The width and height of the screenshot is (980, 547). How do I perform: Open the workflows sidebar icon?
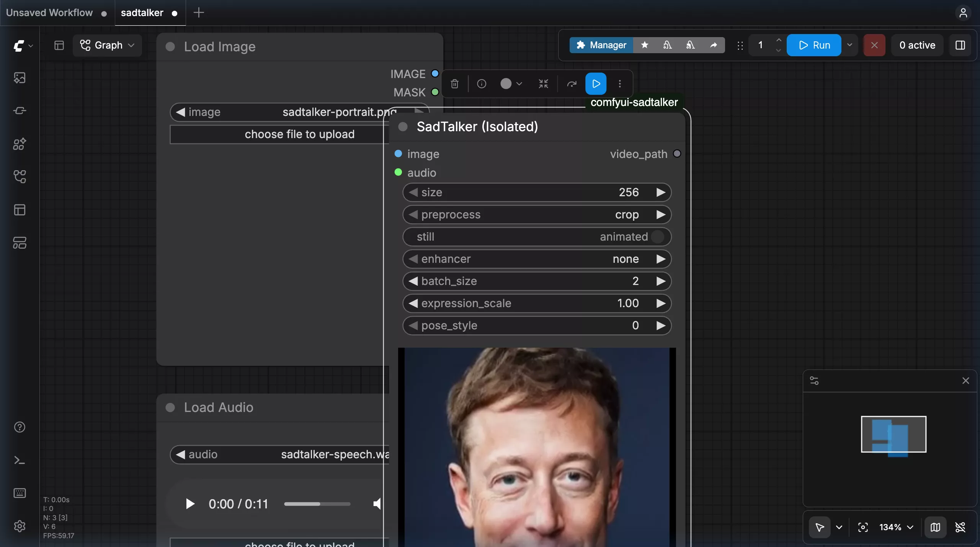(20, 177)
